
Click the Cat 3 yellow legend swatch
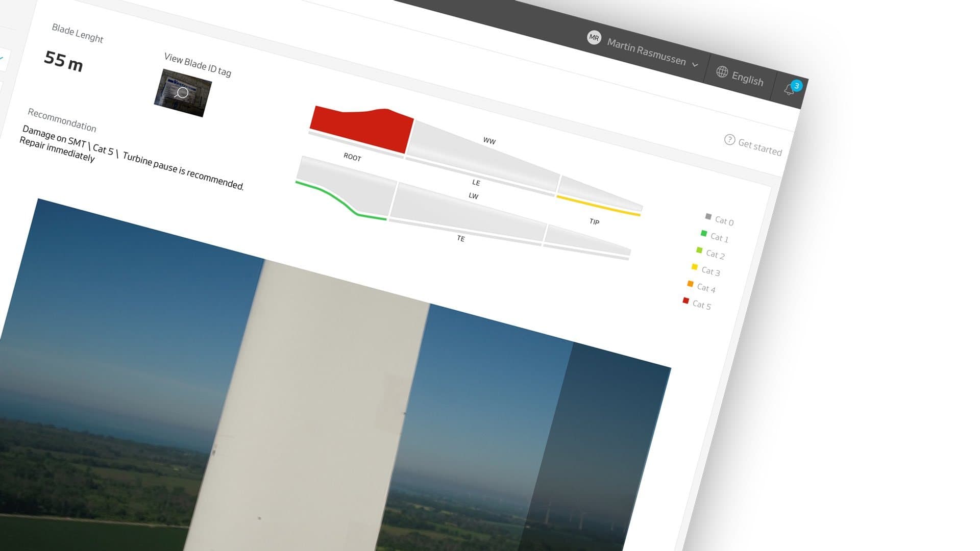pyautogui.click(x=694, y=267)
